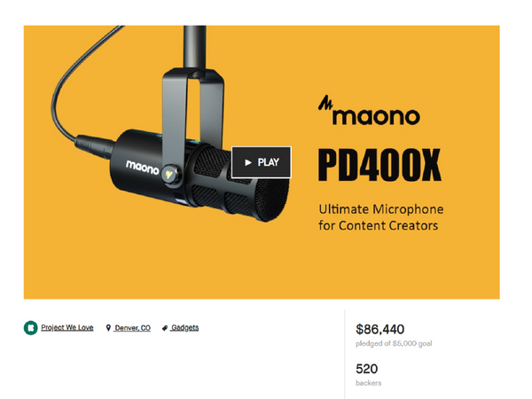Open the Denver, CO location link

pos(132,328)
